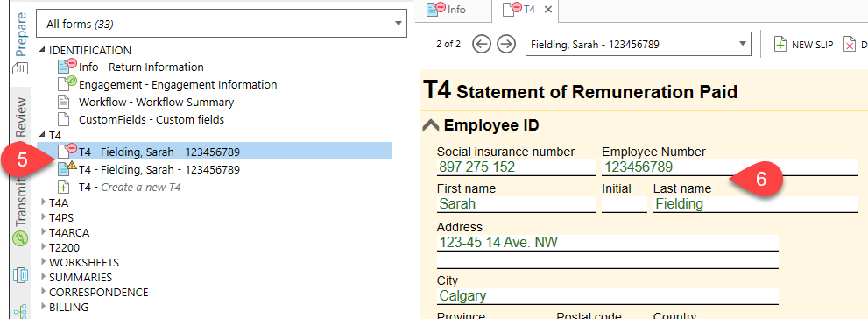The width and height of the screenshot is (868, 319).
Task: Go to previous slip arrow
Action: click(x=482, y=45)
